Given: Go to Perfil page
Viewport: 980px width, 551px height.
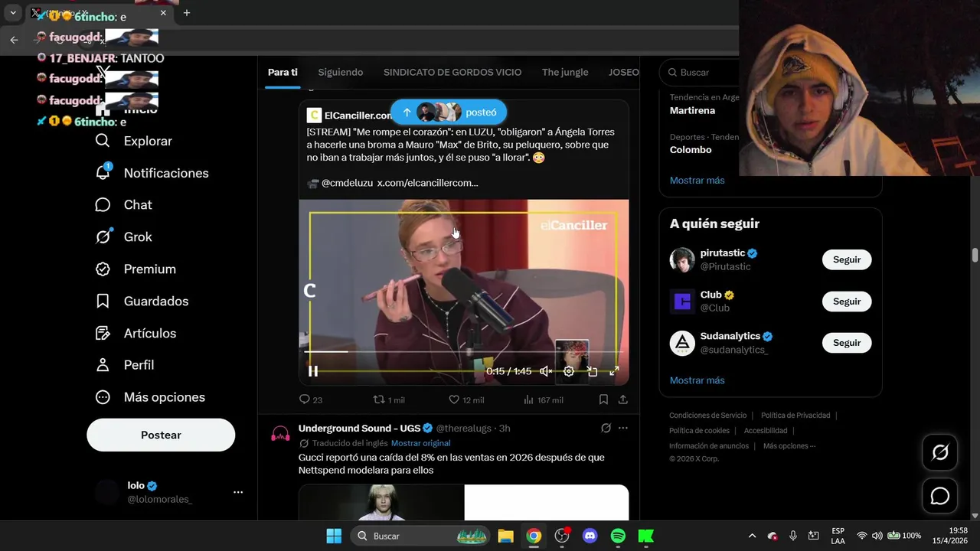Looking at the screenshot, I should pos(124,365).
